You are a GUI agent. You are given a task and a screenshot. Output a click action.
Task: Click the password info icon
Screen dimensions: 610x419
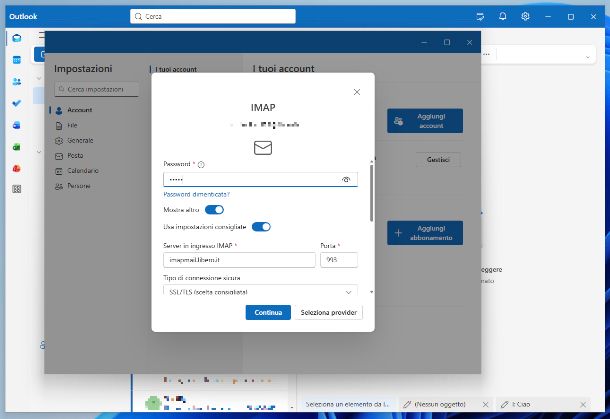click(x=201, y=164)
